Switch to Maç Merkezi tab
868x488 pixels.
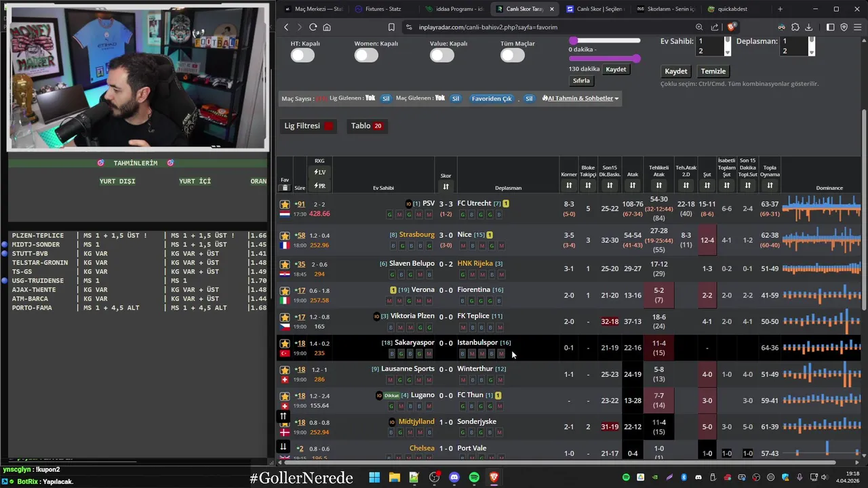tap(313, 9)
